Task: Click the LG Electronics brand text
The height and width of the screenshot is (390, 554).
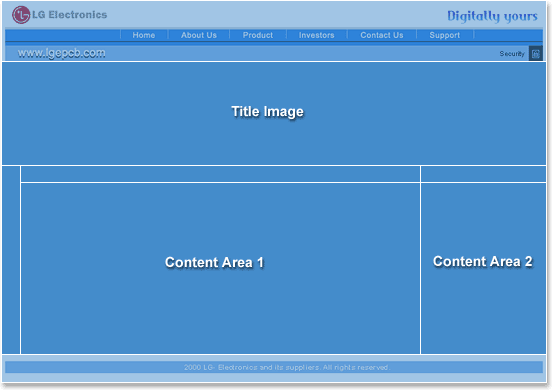Action: click(70, 15)
